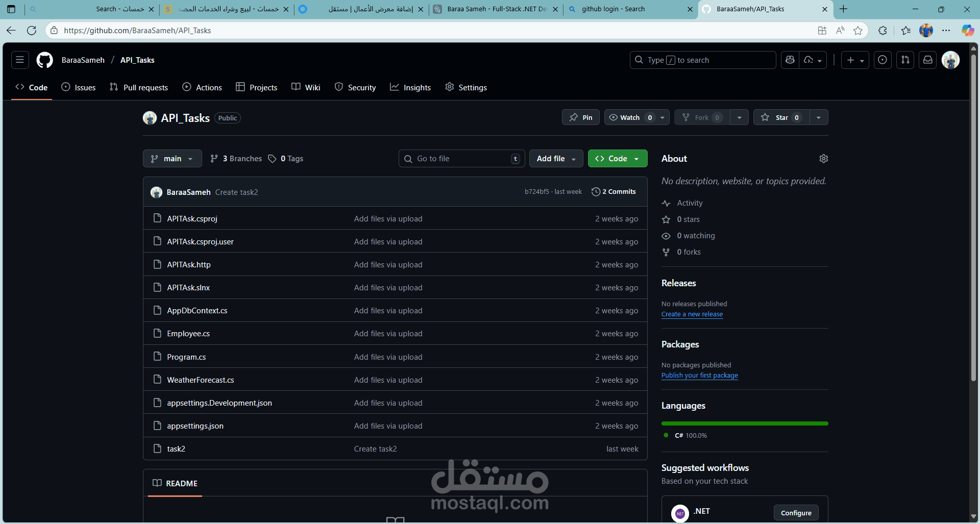The width and height of the screenshot is (980, 524).
Task: Open the green Code dropdown
Action: pyautogui.click(x=618, y=159)
